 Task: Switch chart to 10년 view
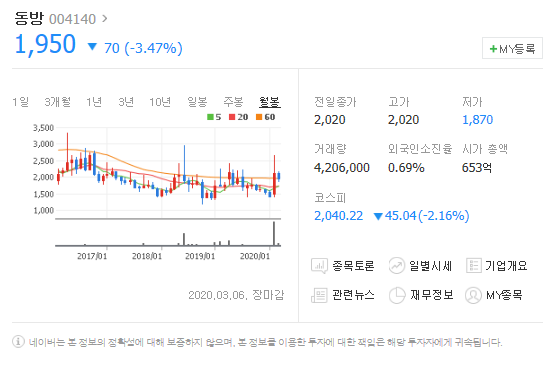pyautogui.click(x=160, y=102)
